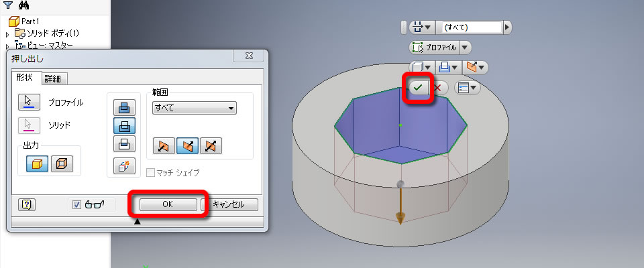Click the ソリッド selection arrow button in dialog

(x=29, y=125)
